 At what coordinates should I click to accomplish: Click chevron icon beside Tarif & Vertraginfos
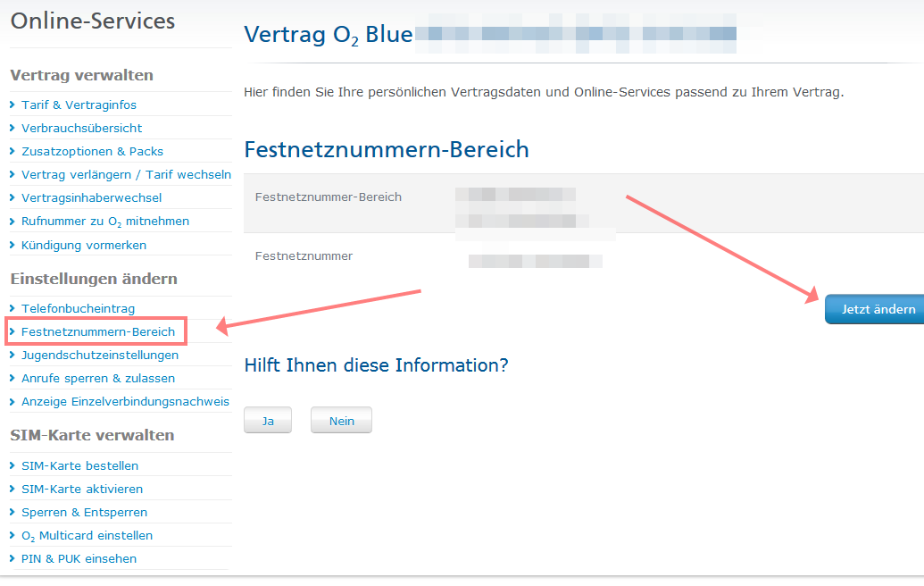(12, 105)
